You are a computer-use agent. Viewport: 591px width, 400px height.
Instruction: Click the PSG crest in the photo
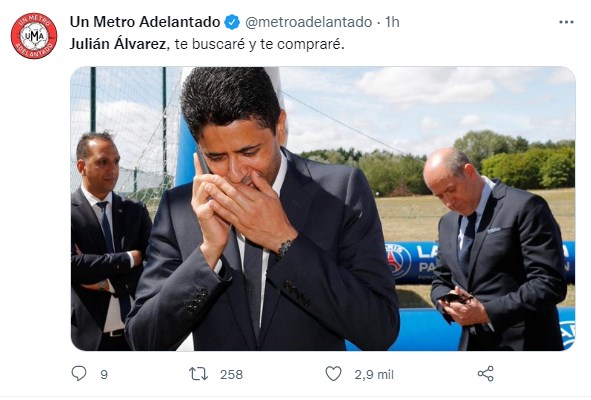pyautogui.click(x=398, y=261)
